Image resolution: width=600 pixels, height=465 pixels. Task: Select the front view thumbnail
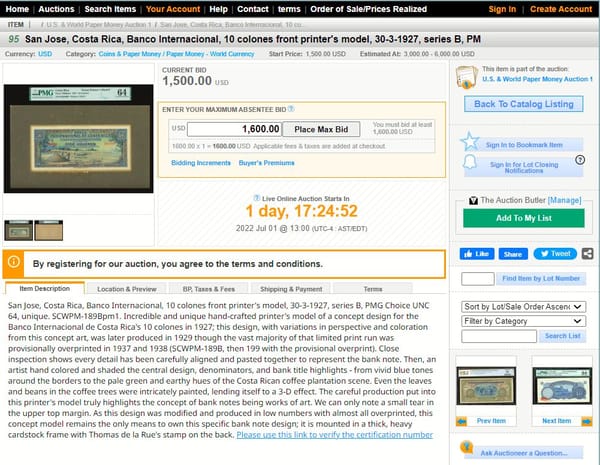18,230
